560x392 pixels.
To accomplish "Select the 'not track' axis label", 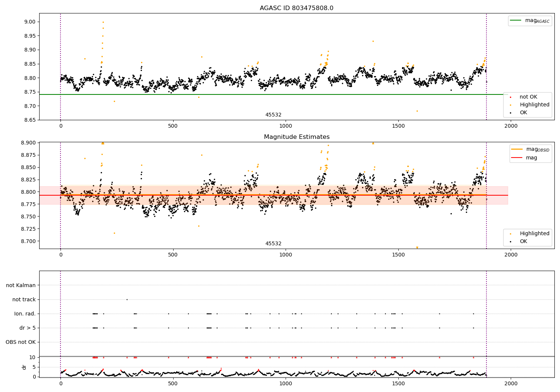I will tap(24, 299).
